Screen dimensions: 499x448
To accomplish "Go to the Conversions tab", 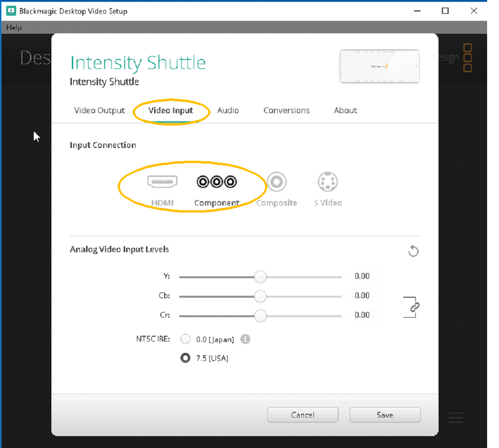I will [286, 110].
